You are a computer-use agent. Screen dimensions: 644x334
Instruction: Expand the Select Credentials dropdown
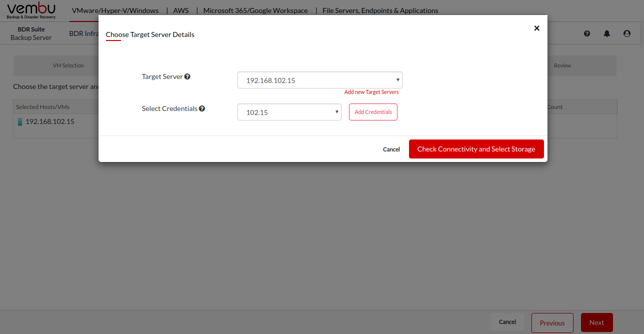point(289,112)
